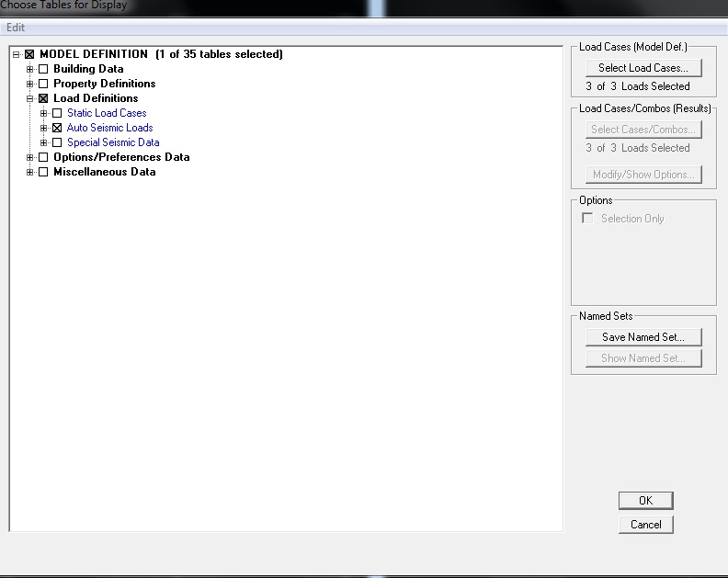This screenshot has height=578, width=728.
Task: Uncheck the Load Definitions checkbox
Action: [x=43, y=98]
